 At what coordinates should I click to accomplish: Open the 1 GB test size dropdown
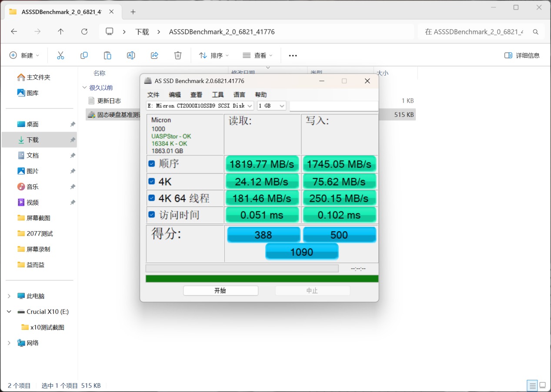click(272, 106)
